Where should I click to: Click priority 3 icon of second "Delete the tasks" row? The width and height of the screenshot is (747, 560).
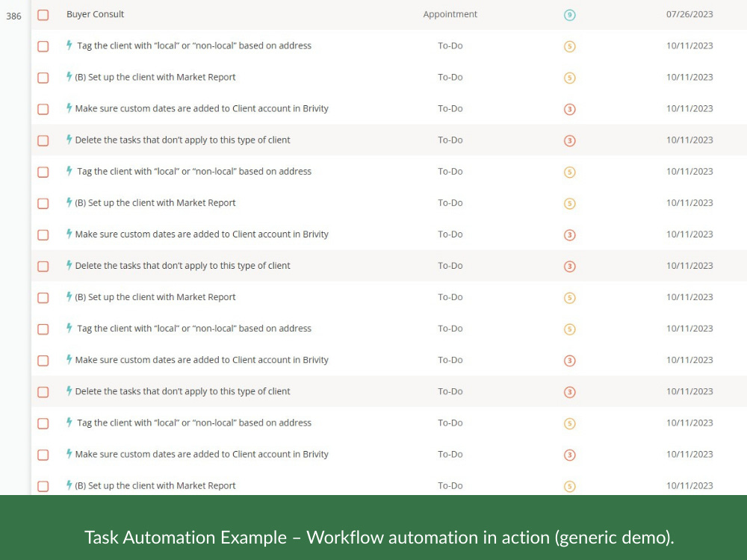coord(569,267)
